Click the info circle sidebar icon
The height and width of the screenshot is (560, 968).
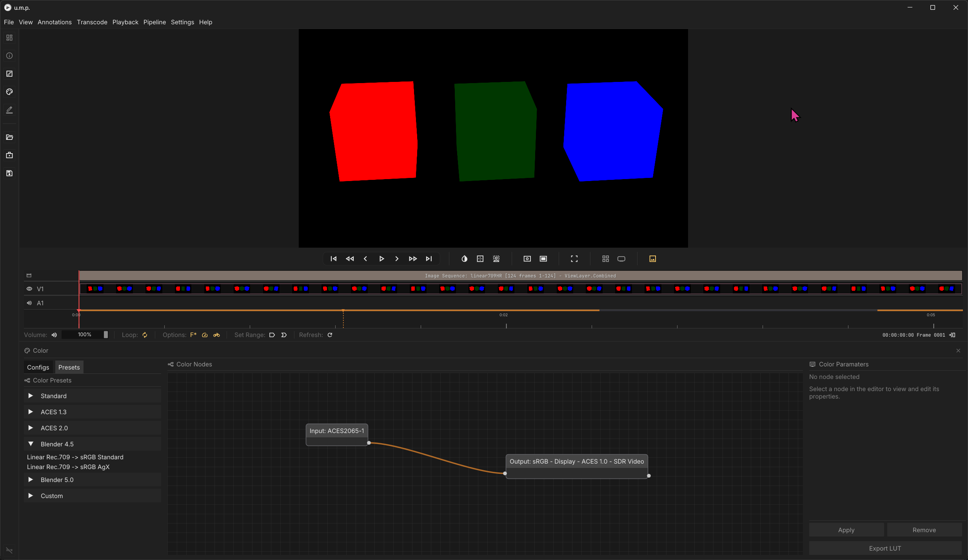9,56
